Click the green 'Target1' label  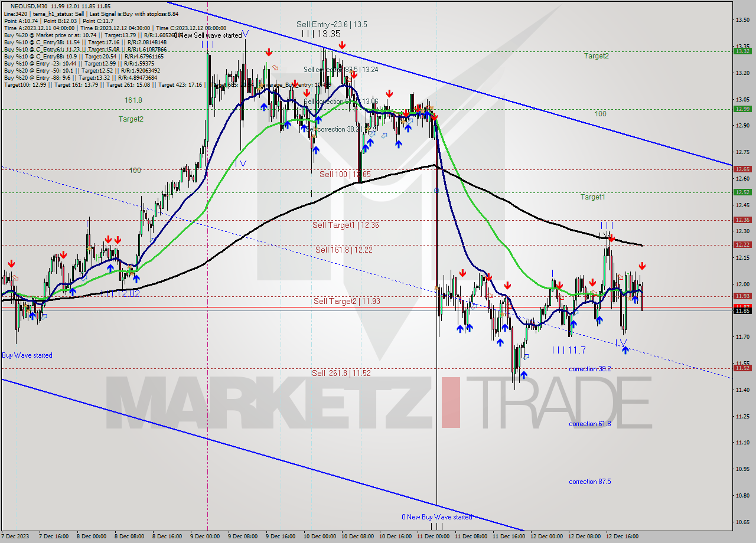[x=592, y=197]
